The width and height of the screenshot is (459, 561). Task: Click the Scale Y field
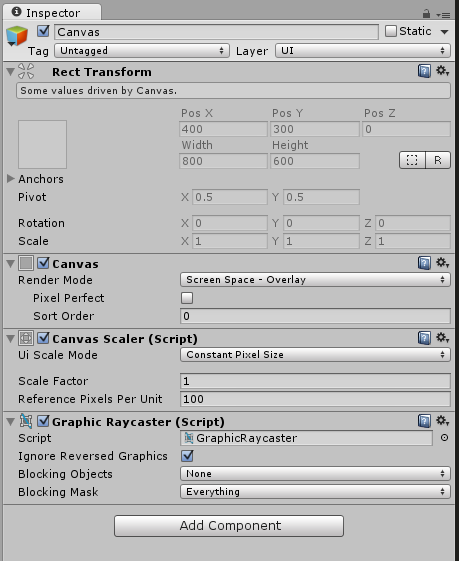coord(321,241)
